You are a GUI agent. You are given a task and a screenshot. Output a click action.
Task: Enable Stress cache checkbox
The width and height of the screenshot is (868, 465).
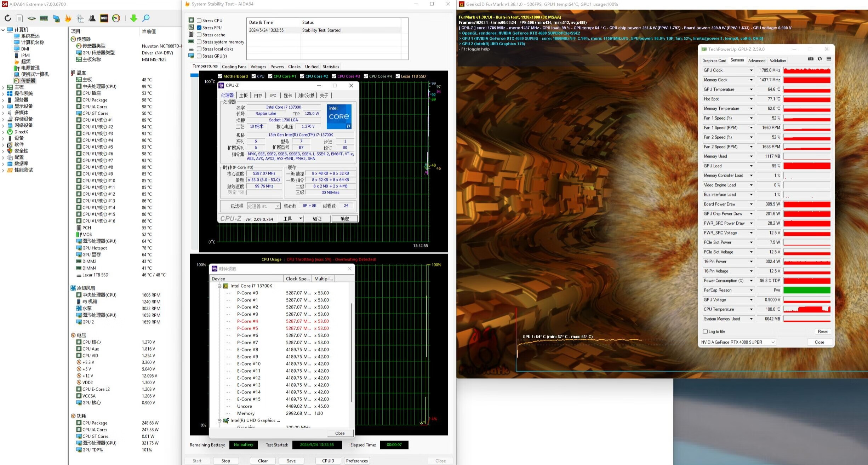(x=199, y=35)
